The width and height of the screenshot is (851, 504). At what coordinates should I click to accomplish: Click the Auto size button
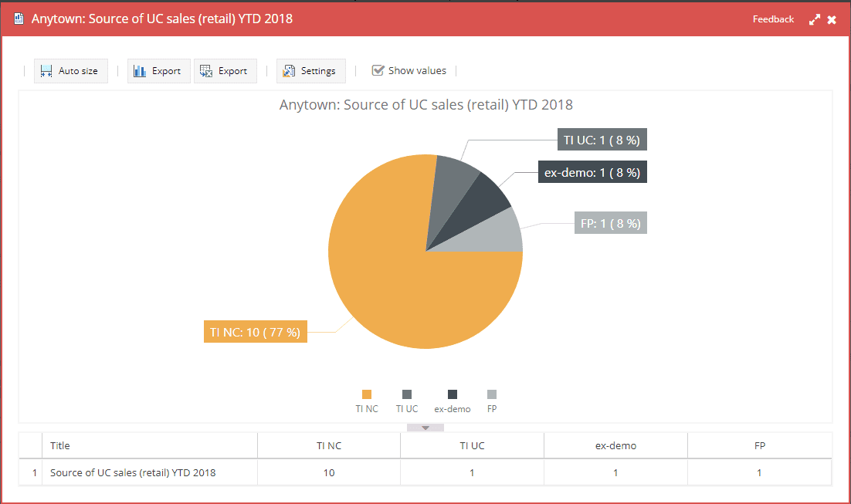[70, 71]
